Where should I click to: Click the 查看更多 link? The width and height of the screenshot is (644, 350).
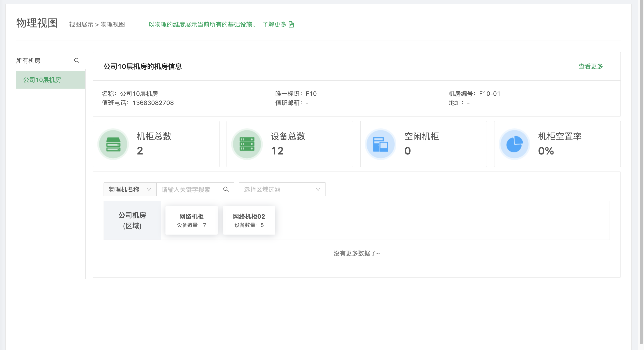[591, 66]
